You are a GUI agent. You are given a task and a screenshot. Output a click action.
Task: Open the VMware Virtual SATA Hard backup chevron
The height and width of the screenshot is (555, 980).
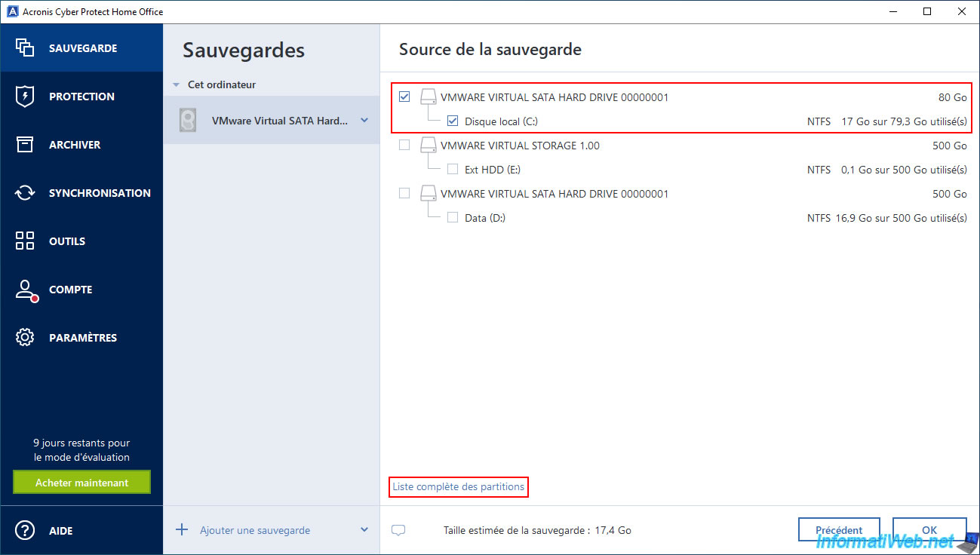(364, 121)
